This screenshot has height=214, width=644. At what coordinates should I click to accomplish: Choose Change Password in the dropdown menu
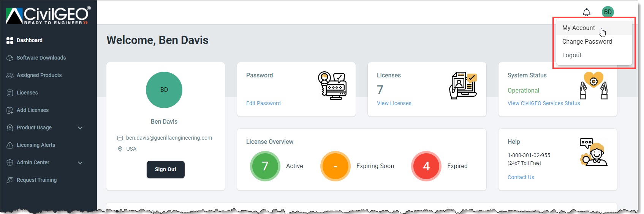(587, 42)
